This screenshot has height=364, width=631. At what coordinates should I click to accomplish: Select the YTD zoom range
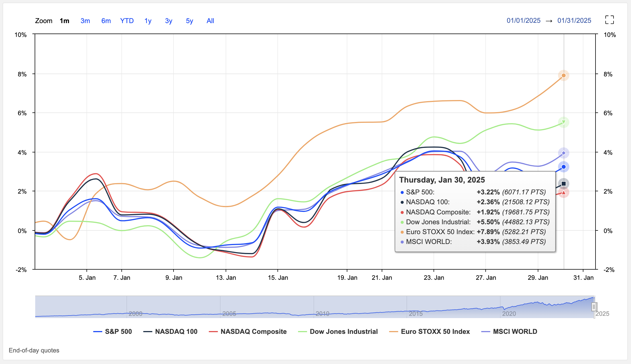(x=127, y=21)
